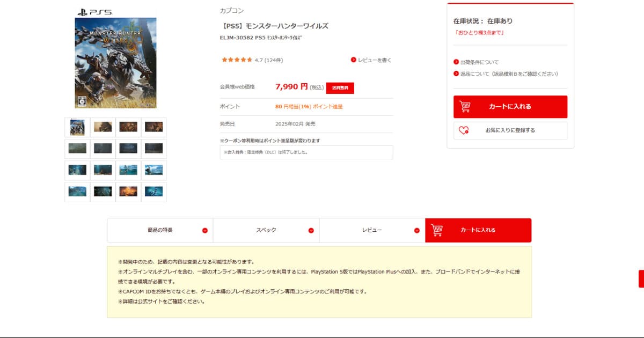Click the heart icon beside お気に入りに登録する
The width and height of the screenshot is (644, 338).
point(464,130)
